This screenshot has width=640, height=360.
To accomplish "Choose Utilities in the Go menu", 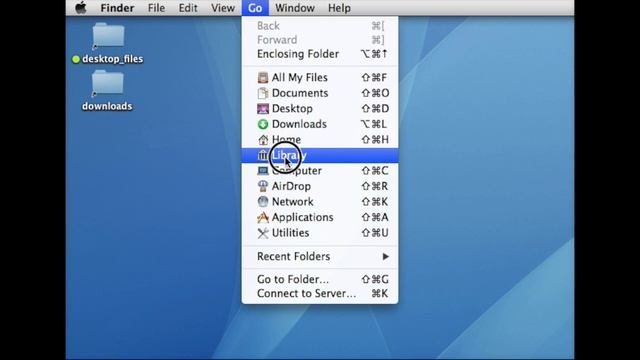I will tap(320, 233).
